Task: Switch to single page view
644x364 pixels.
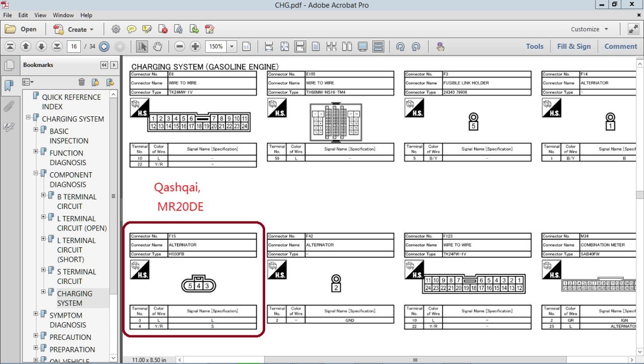Action: (315, 46)
